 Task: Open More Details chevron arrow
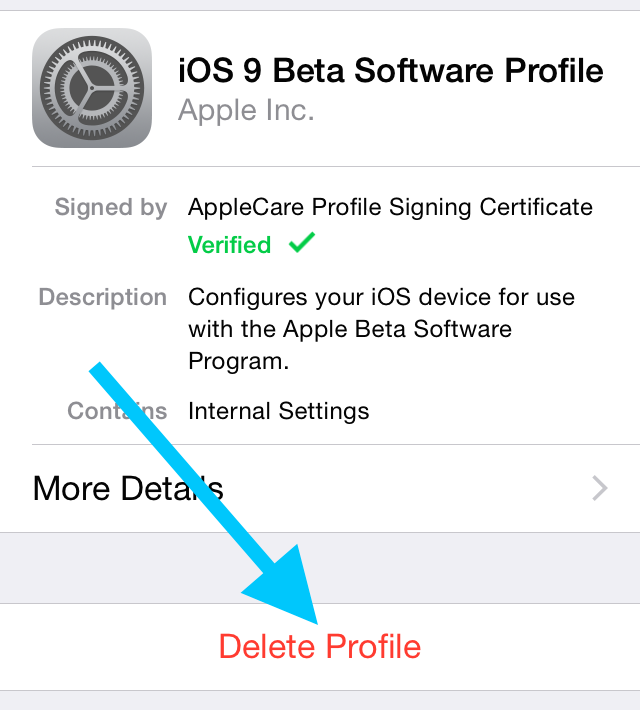click(600, 488)
